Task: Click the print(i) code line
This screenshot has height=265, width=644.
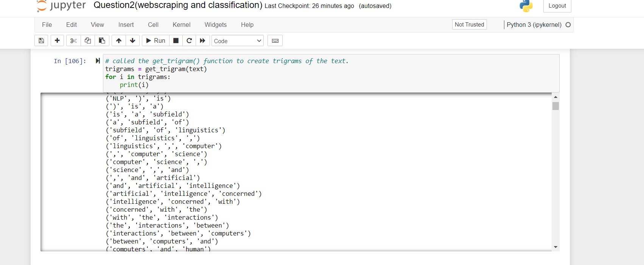Action: pyautogui.click(x=134, y=85)
